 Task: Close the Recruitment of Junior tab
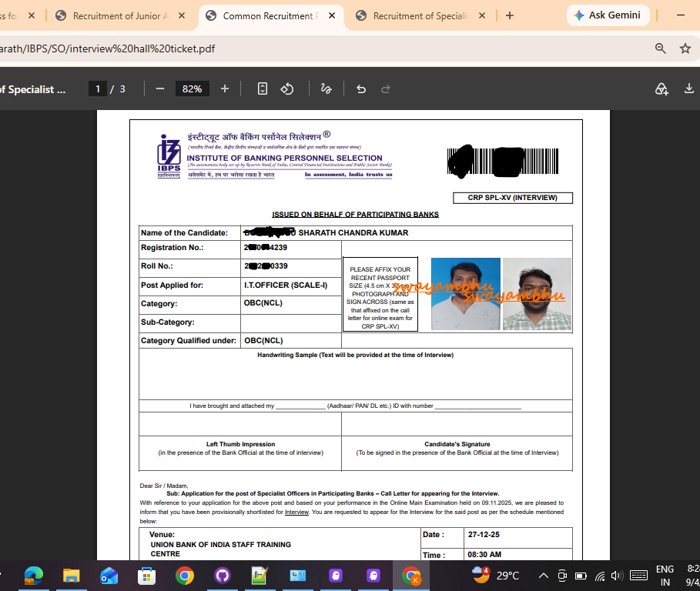point(182,15)
